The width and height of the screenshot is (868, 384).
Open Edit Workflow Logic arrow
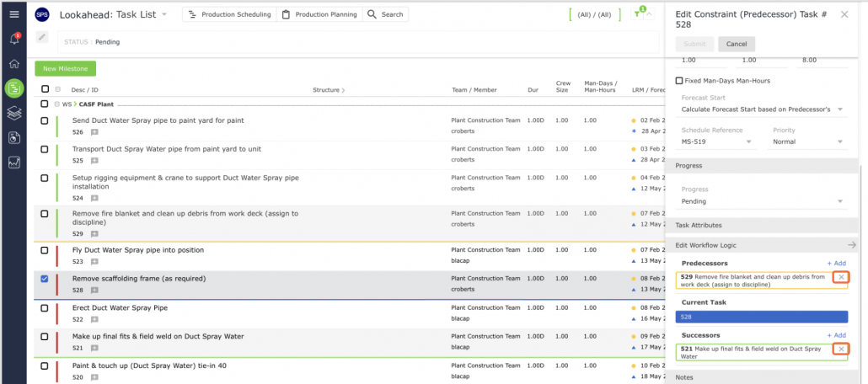pyautogui.click(x=852, y=244)
